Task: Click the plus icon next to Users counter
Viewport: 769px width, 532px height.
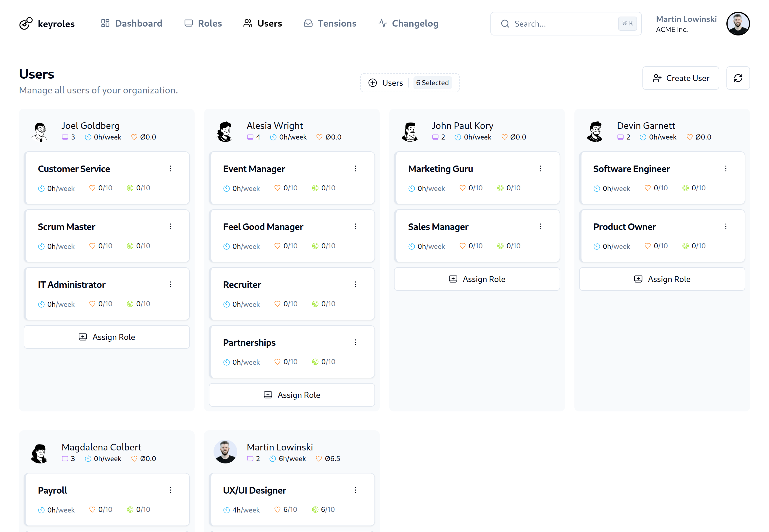Action: click(372, 83)
